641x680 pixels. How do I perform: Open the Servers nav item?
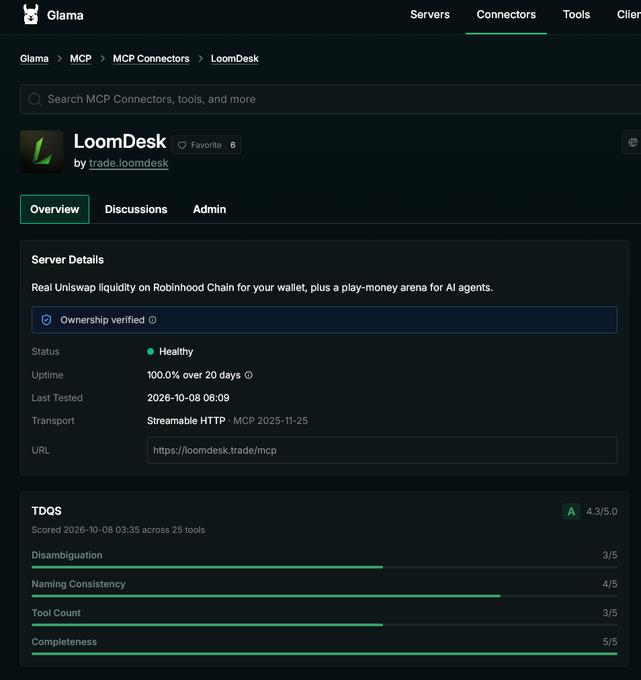(x=430, y=15)
